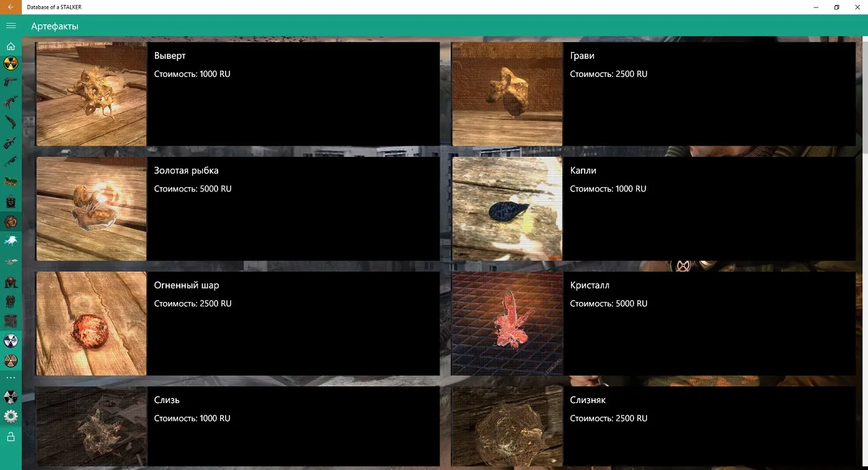This screenshot has width=868, height=470.
Task: Open the sawed-off shotgun section in sidebar
Action: point(11,122)
